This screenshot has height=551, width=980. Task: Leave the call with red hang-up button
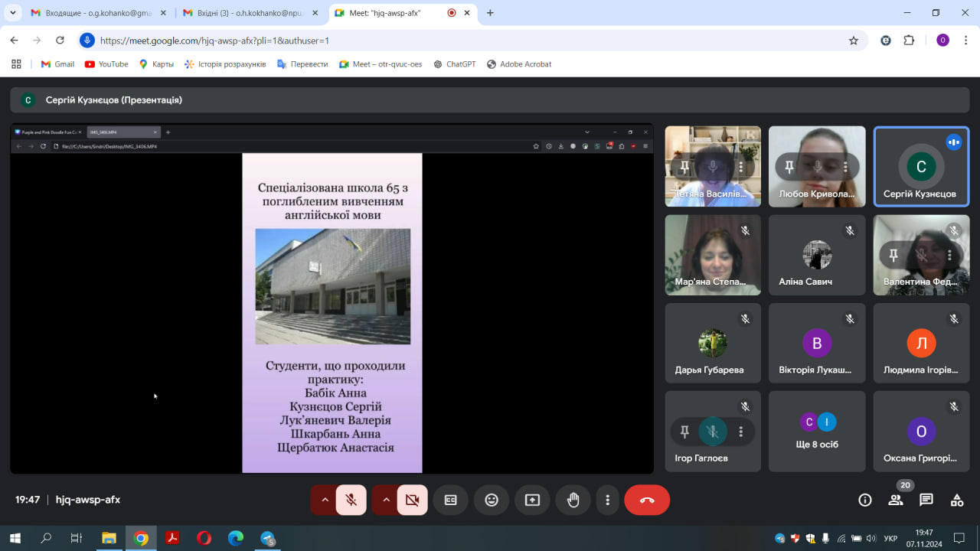click(647, 500)
